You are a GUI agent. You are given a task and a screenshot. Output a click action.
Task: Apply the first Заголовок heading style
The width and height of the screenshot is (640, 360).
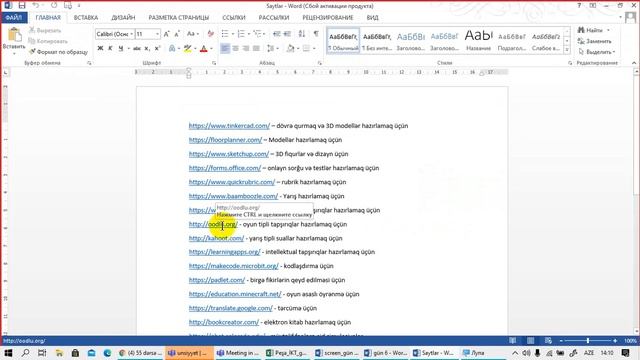[x=411, y=40]
